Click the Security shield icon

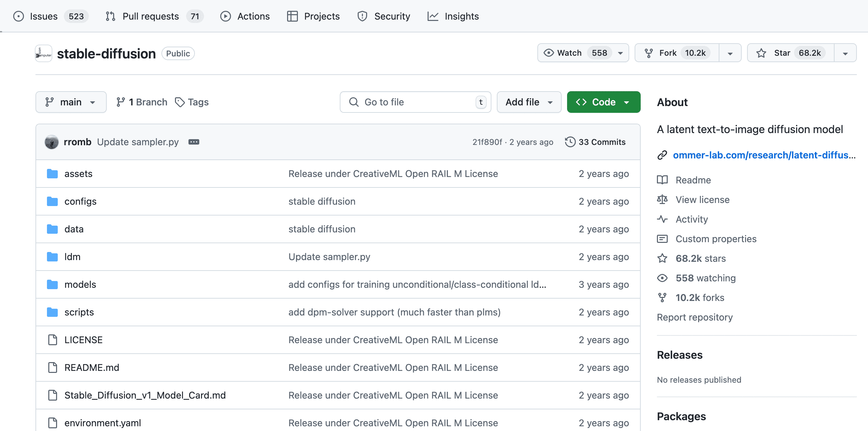(x=362, y=16)
